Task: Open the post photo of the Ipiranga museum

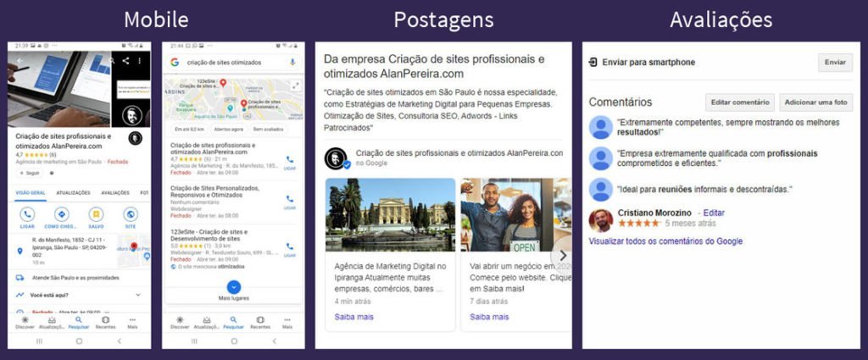Action: pos(390,214)
